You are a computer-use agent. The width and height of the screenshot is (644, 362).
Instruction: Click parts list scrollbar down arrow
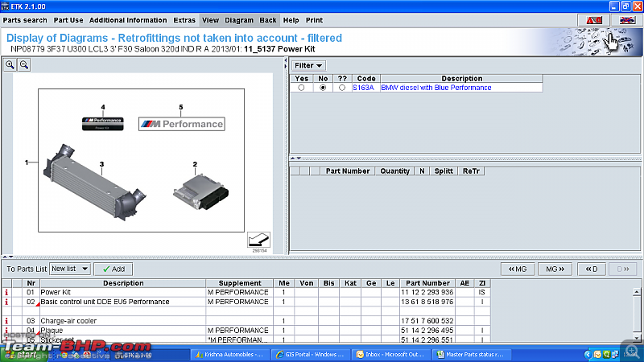click(637, 338)
